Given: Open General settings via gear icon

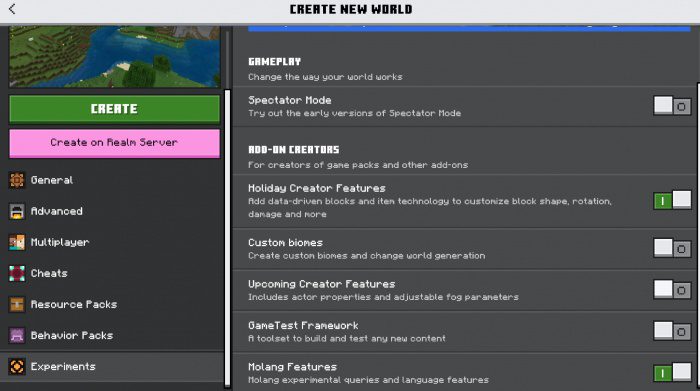Looking at the screenshot, I should [17, 180].
